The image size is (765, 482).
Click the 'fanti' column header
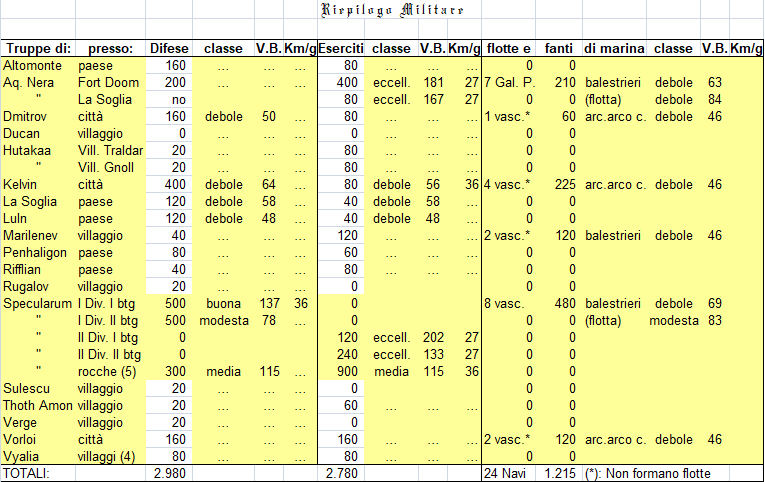pyautogui.click(x=559, y=49)
